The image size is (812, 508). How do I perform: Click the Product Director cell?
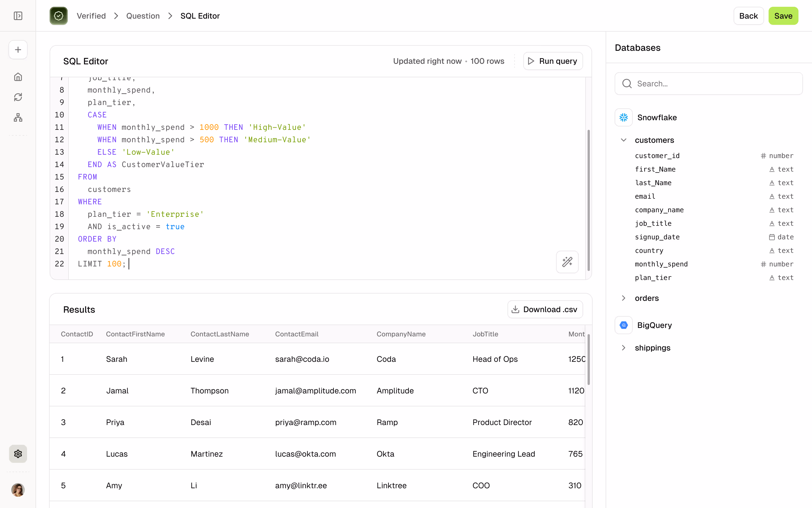502,422
